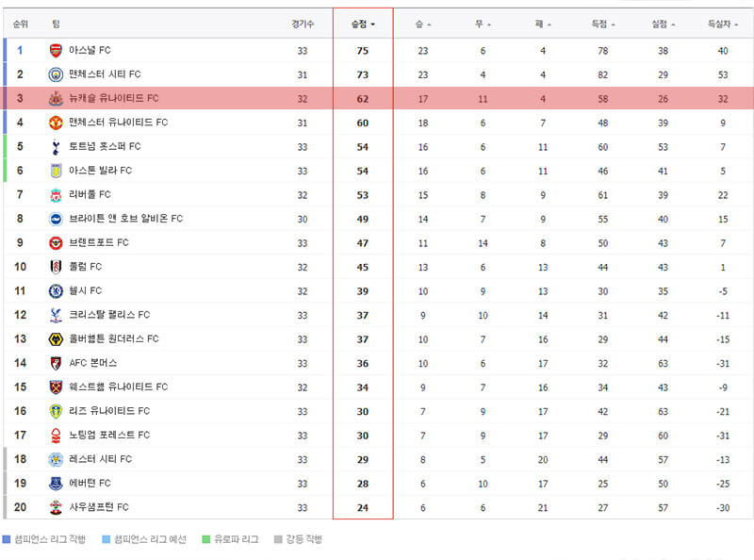Click the Southampton FC crest icon
Screen dimensions: 754x560
(56, 507)
